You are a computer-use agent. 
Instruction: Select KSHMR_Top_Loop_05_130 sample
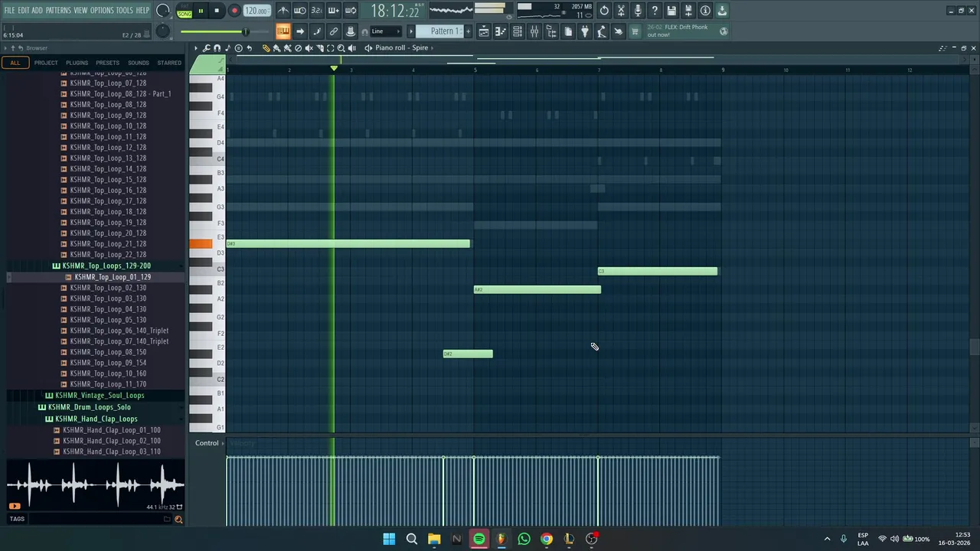(x=108, y=320)
